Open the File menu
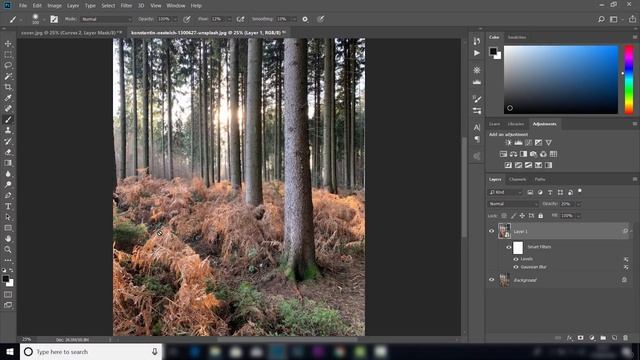Image resolution: width=640 pixels, height=360 pixels. (x=23, y=6)
